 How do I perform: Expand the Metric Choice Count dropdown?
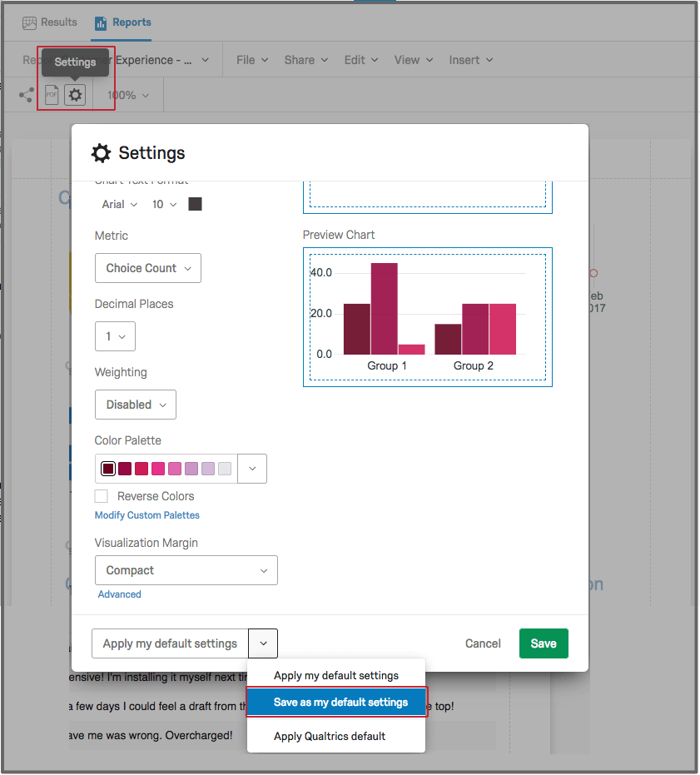click(x=148, y=268)
